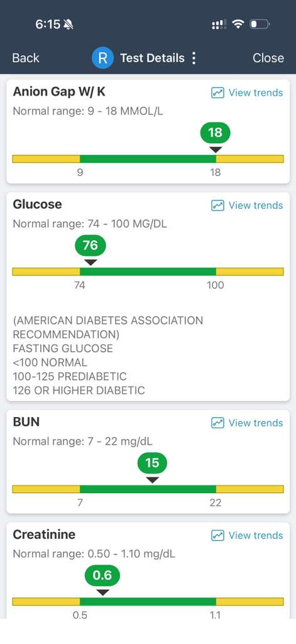The width and height of the screenshot is (296, 644).
Task: Tap the Creatinine value bubble 0.6
Action: click(102, 575)
